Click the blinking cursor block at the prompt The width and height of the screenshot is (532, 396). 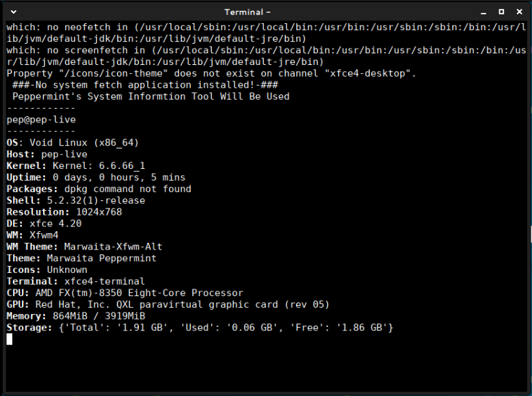point(10,339)
